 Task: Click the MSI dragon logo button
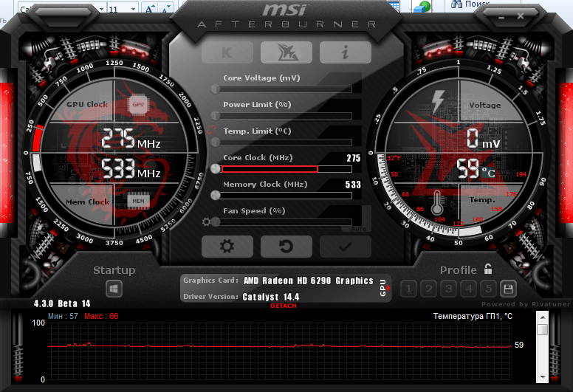(x=286, y=52)
